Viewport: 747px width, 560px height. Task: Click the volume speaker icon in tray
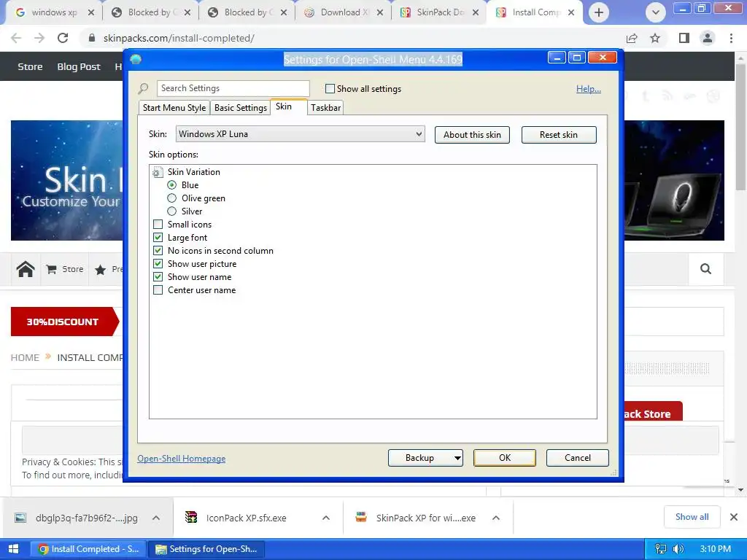coord(678,549)
